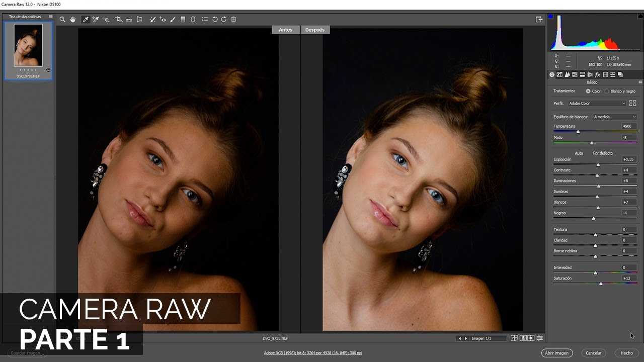The width and height of the screenshot is (644, 362).
Task: Open the Detail tab
Action: 567,74
